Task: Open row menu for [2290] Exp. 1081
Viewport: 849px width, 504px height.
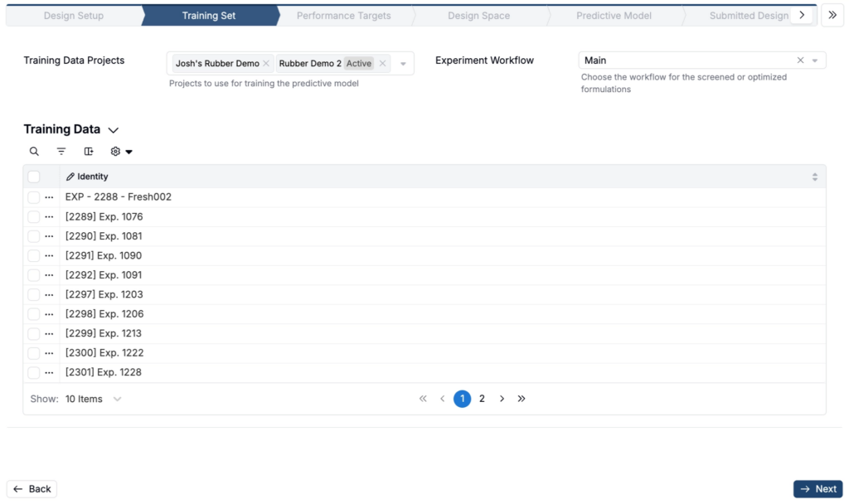Action: pos(49,236)
